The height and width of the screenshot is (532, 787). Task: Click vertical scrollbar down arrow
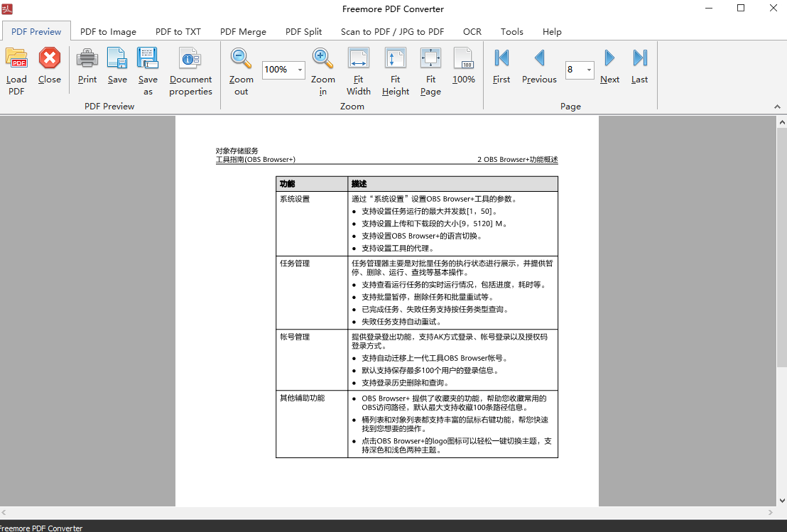pyautogui.click(x=782, y=500)
